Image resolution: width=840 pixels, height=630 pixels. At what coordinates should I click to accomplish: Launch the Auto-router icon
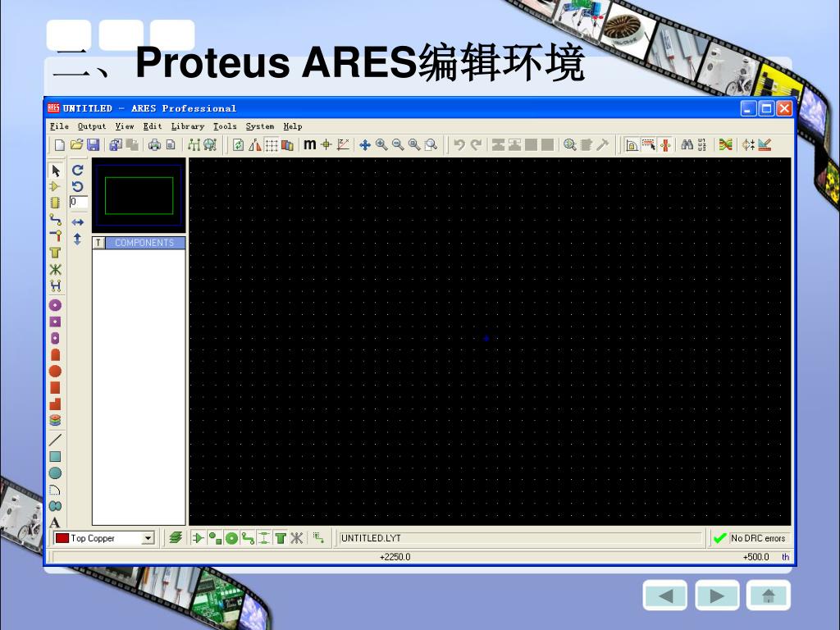coord(725,144)
